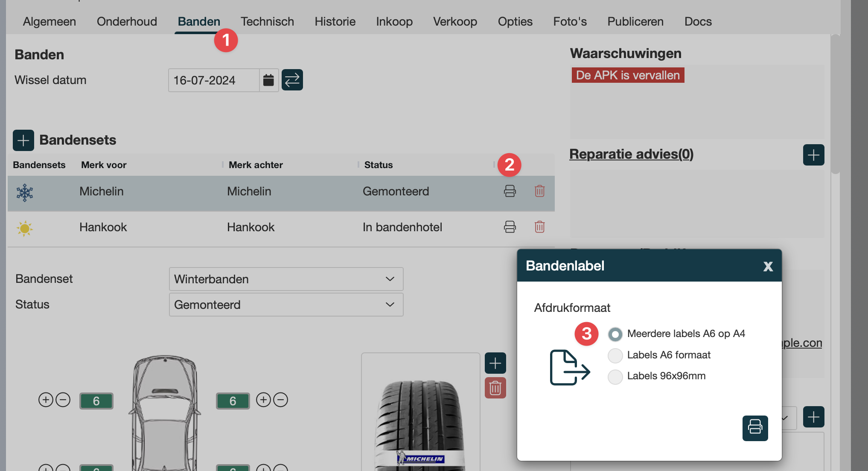Select Meerdere labels A6 op A4 option
This screenshot has height=471, width=868.
[x=615, y=334]
